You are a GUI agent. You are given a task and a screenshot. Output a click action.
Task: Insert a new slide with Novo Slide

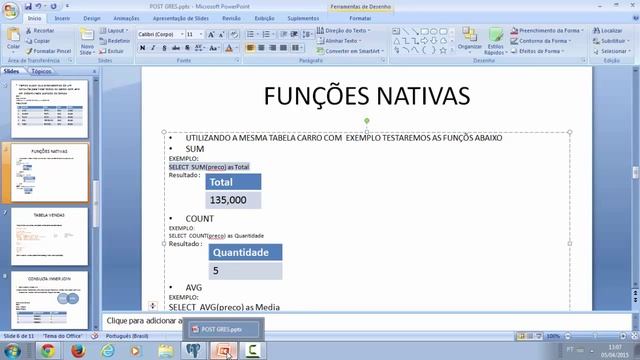click(x=87, y=42)
